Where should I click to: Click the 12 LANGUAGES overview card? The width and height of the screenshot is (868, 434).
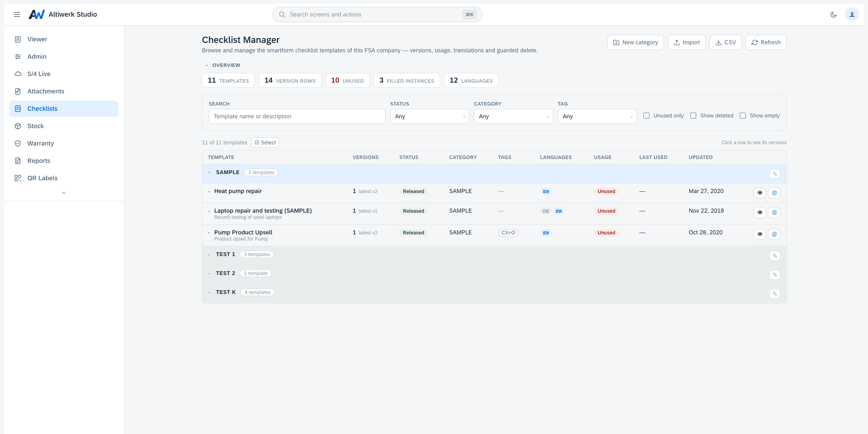(471, 80)
